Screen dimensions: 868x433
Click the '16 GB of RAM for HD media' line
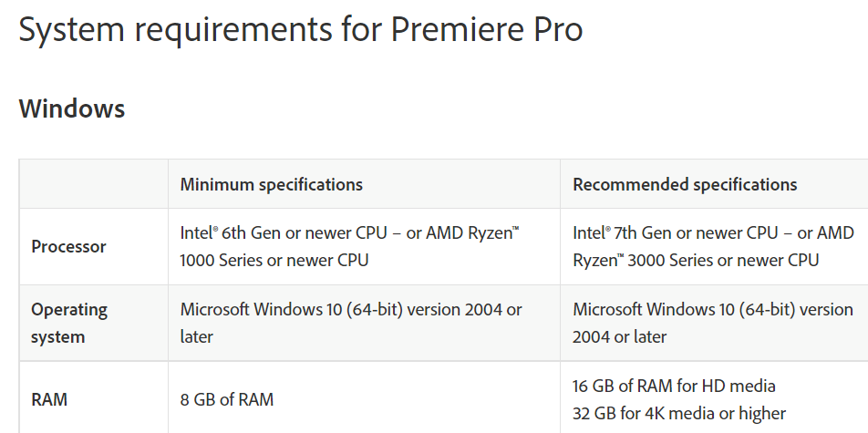[x=674, y=386]
